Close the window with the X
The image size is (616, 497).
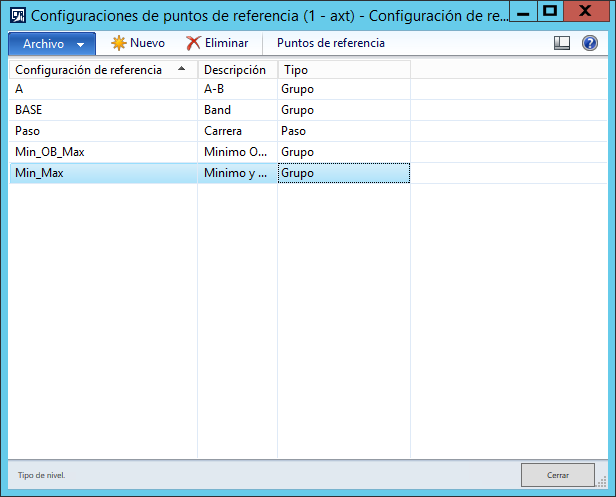585,11
